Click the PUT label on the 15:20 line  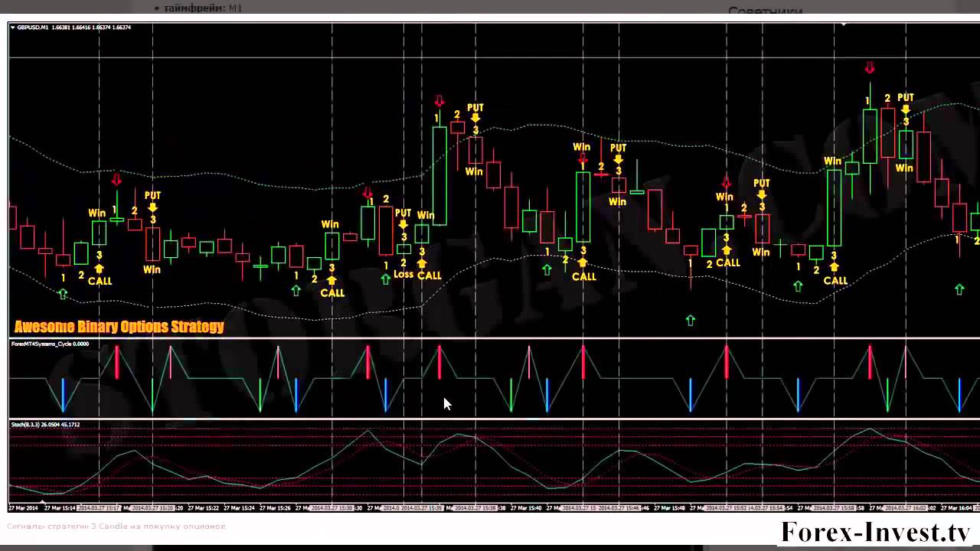152,196
